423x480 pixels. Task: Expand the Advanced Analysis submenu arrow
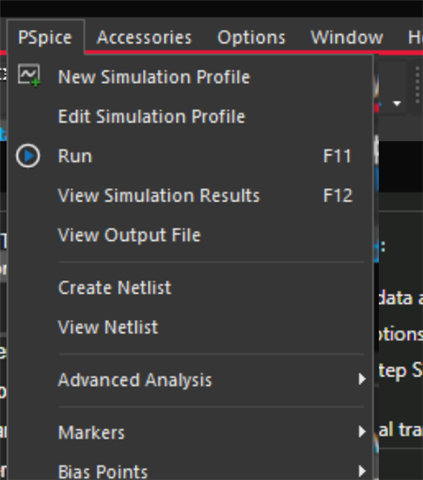coord(362,379)
